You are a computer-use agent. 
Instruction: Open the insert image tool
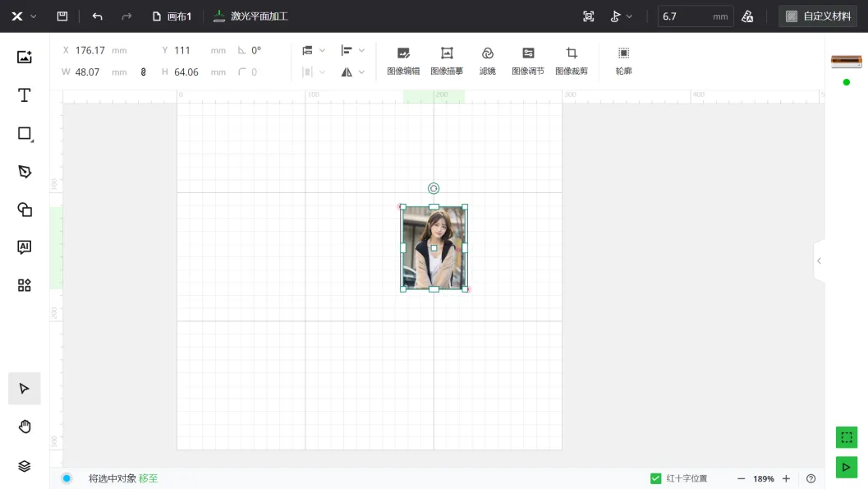[25, 57]
